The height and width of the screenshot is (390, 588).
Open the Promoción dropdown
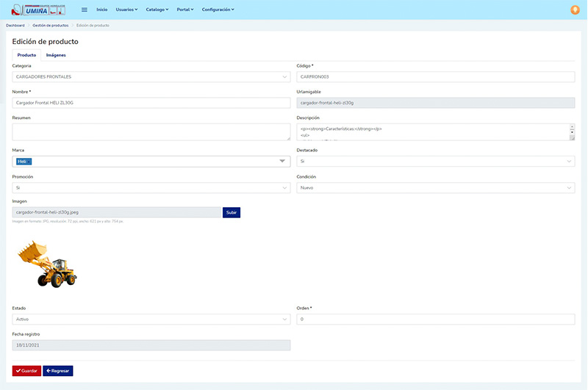[x=151, y=188]
